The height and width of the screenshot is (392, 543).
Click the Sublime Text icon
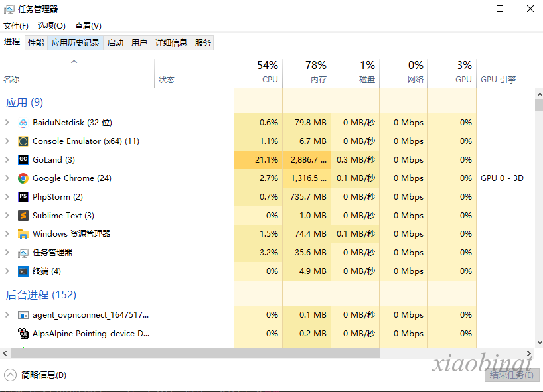(23, 216)
